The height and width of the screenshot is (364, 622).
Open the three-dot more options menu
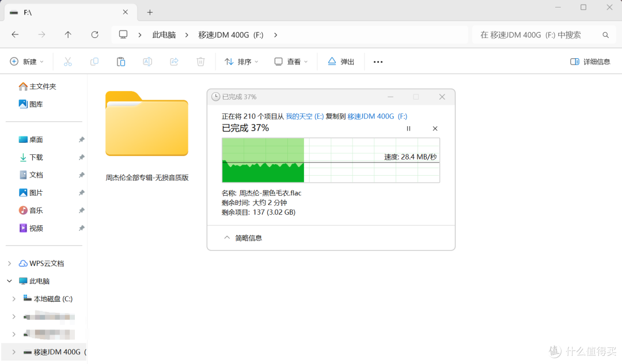[x=378, y=62]
